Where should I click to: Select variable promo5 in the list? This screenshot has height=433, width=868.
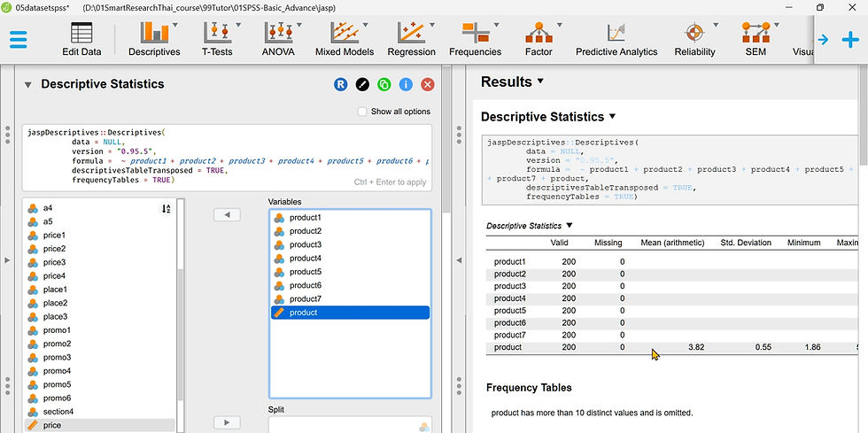tap(99, 385)
